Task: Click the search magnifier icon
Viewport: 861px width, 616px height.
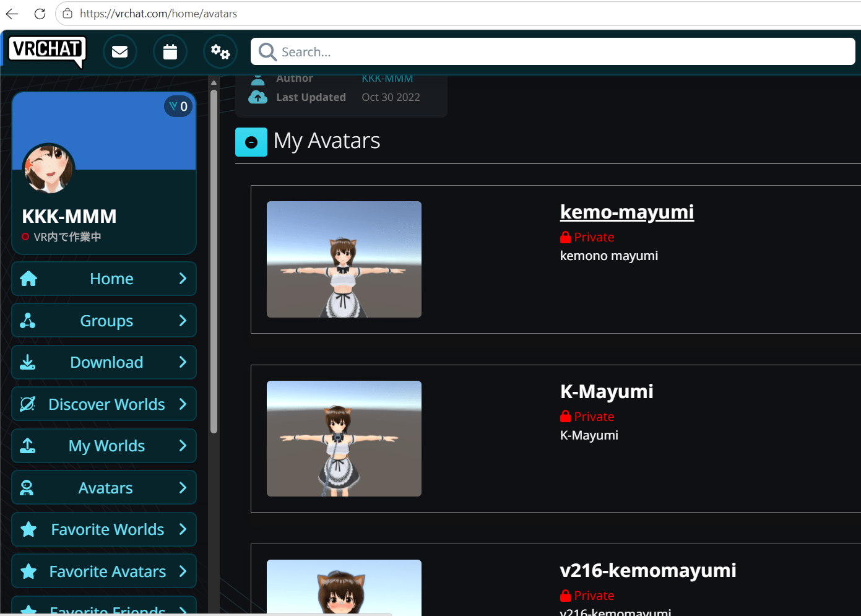Action: [267, 51]
